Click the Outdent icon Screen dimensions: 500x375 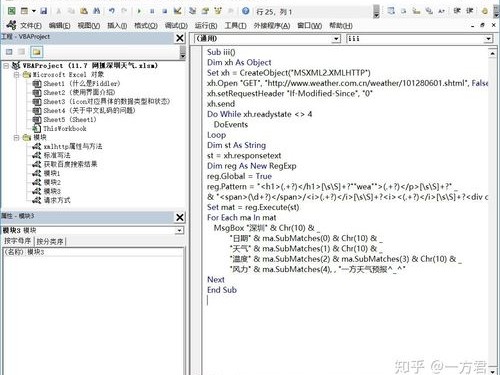click(x=470, y=11)
